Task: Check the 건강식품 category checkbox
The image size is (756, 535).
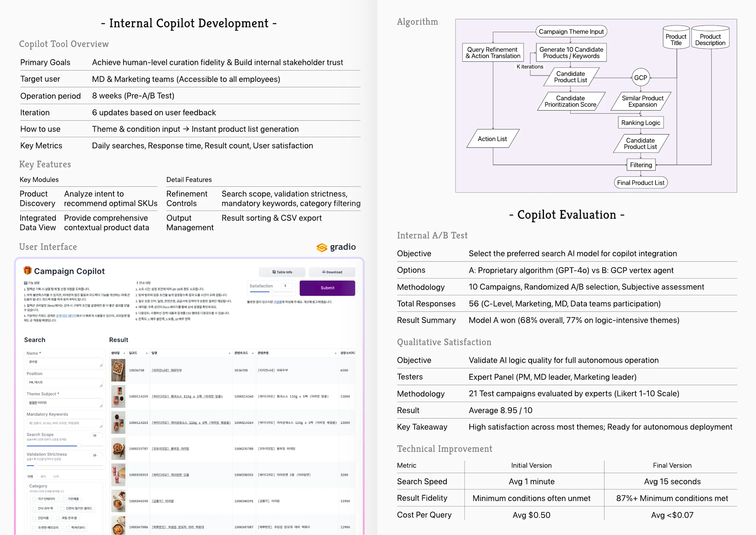Action: [x=34, y=518]
